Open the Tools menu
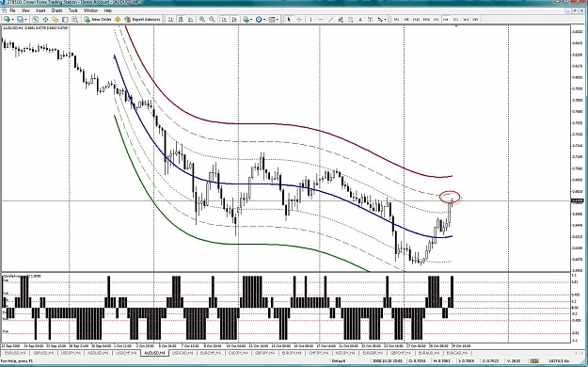Image resolution: width=588 pixels, height=367 pixels. pos(73,10)
